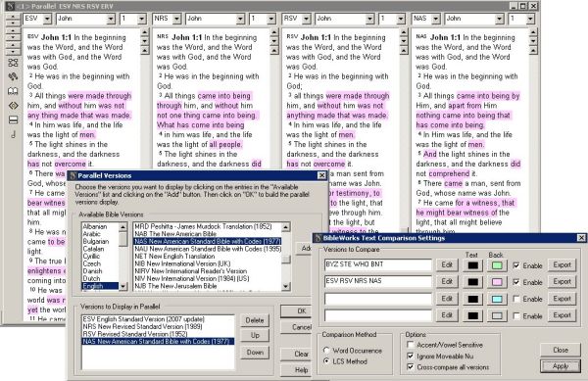Click Delete in Versions to Display
This screenshot has height=381, width=588.
point(255,320)
